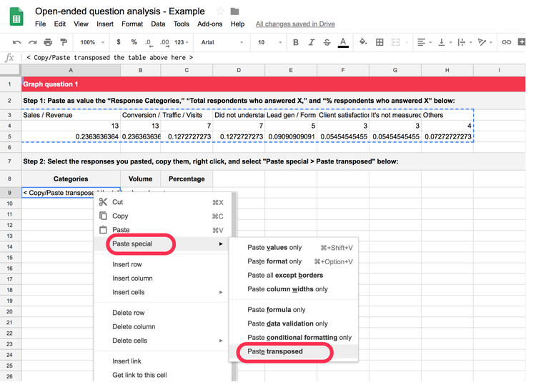Click the Undo arrow
Viewport: 536px width, 392px height.
(x=16, y=42)
